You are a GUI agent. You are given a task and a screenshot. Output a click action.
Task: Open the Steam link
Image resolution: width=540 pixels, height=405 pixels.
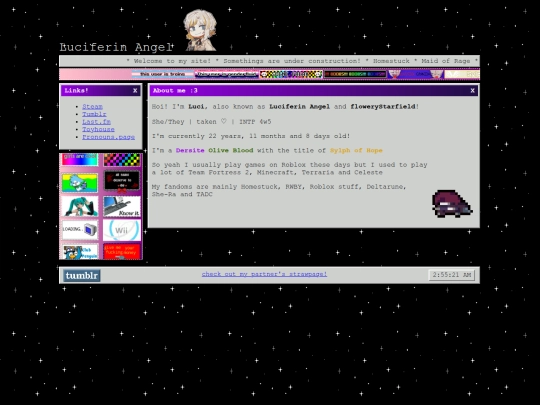pos(92,107)
